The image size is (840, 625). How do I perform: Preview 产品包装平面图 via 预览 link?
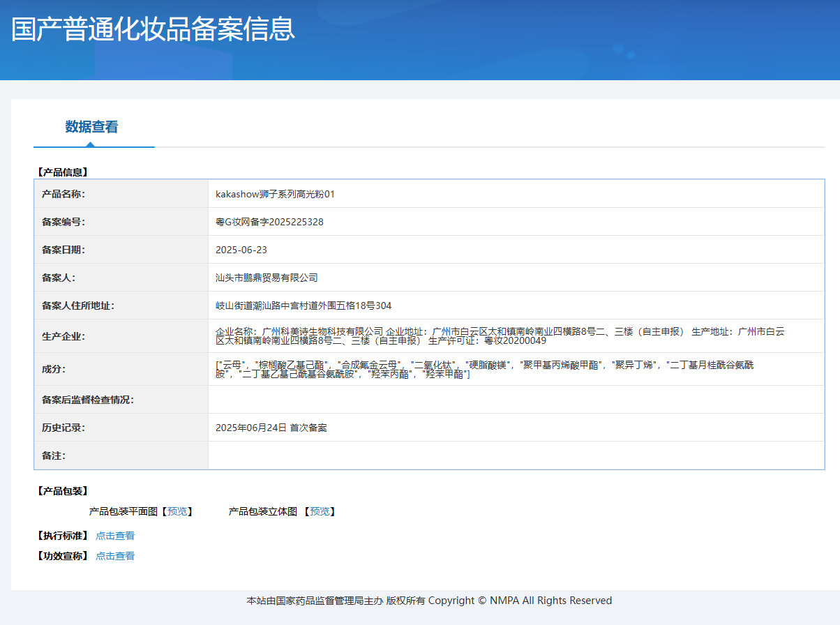point(177,511)
